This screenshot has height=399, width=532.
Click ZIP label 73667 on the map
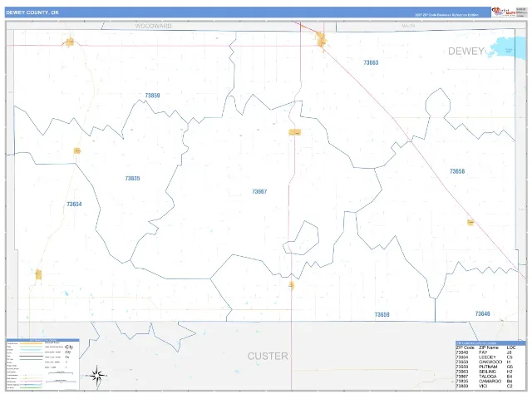point(259,192)
